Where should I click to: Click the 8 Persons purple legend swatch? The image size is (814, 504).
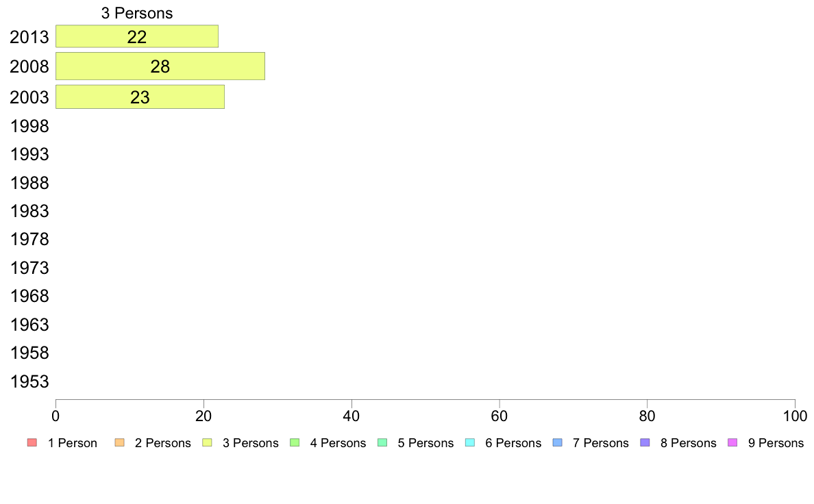coord(645,443)
